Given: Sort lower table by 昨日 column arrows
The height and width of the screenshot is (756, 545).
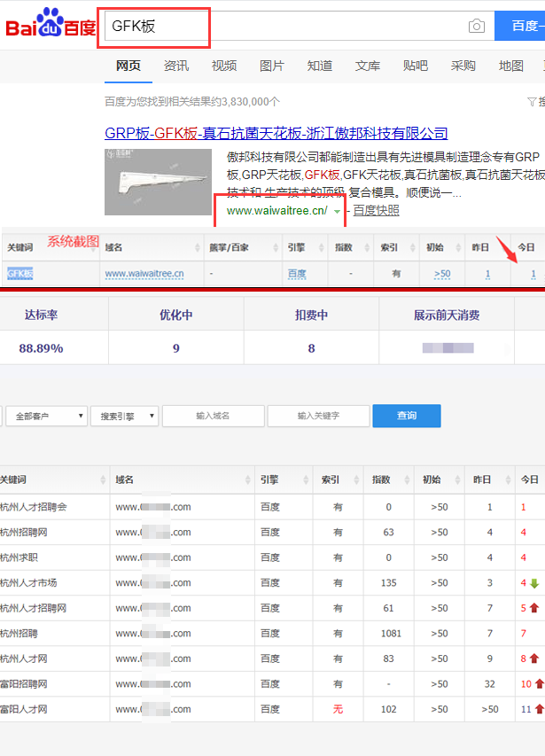Looking at the screenshot, I should point(508,479).
